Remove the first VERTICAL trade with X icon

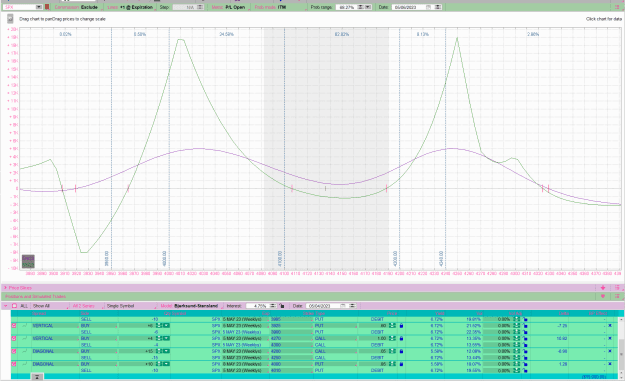610,326
